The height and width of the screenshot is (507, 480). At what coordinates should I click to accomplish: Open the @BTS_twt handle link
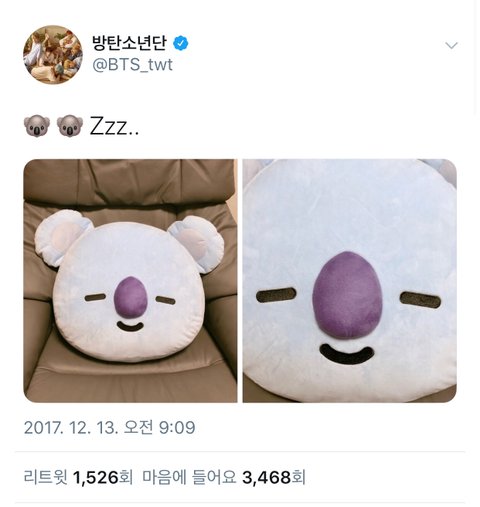pyautogui.click(x=132, y=64)
